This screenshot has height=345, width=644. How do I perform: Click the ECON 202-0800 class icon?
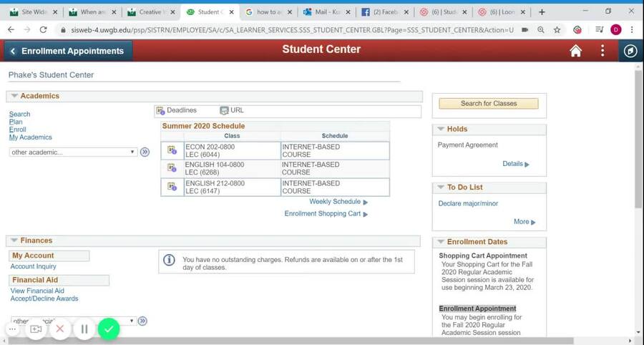[x=172, y=150]
